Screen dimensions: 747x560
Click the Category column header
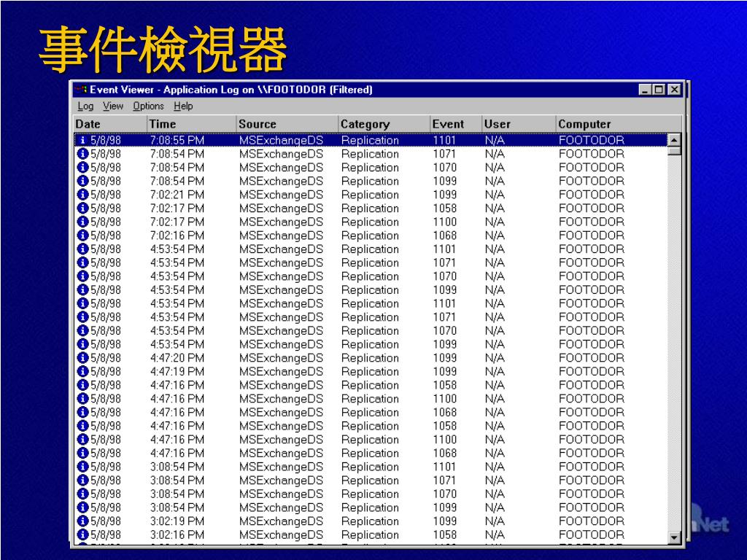click(x=384, y=124)
